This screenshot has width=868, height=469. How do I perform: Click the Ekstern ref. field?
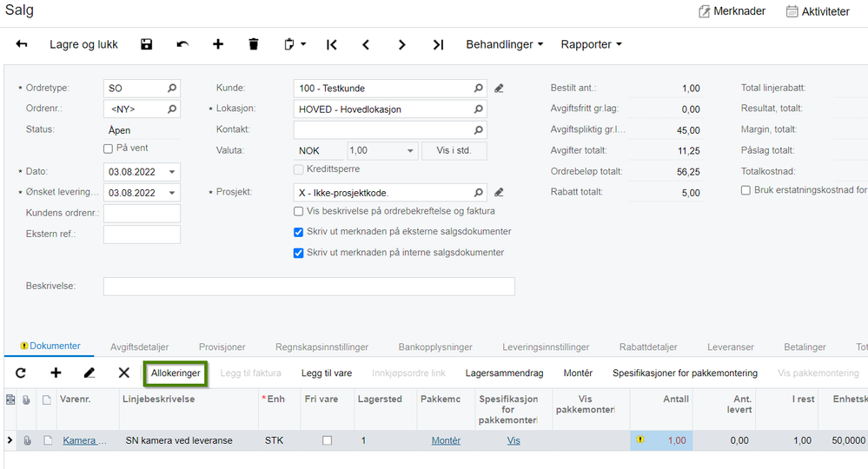tap(142, 234)
